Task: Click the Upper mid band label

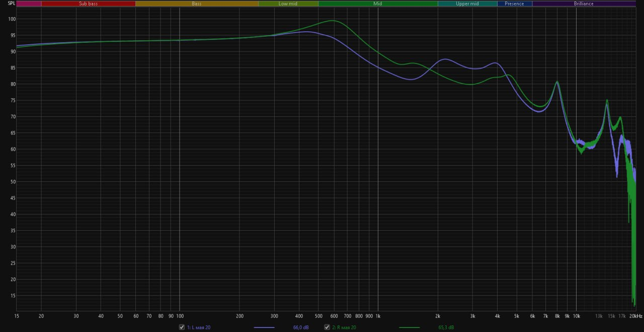Action: click(467, 4)
